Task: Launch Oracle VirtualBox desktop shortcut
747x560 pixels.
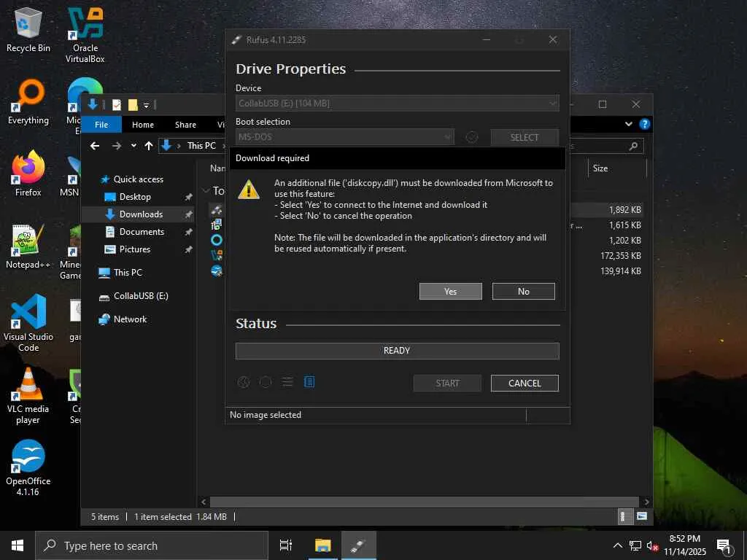Action: point(85,36)
